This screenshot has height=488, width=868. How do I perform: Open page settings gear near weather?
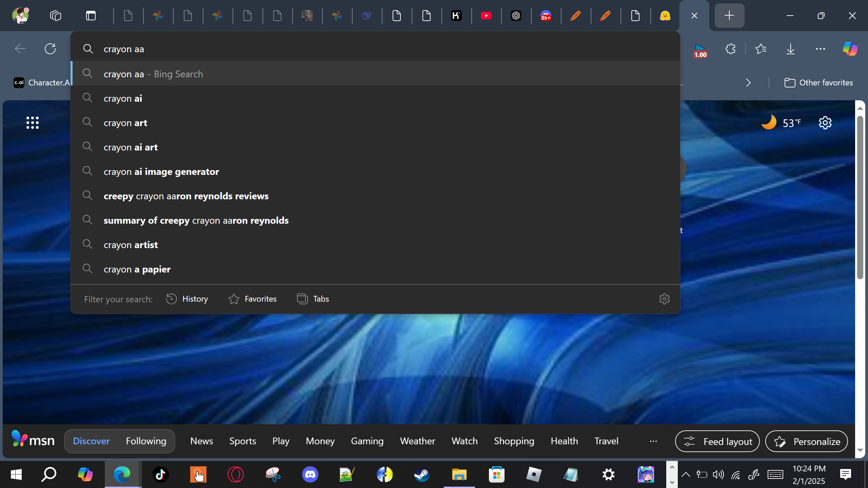[825, 123]
